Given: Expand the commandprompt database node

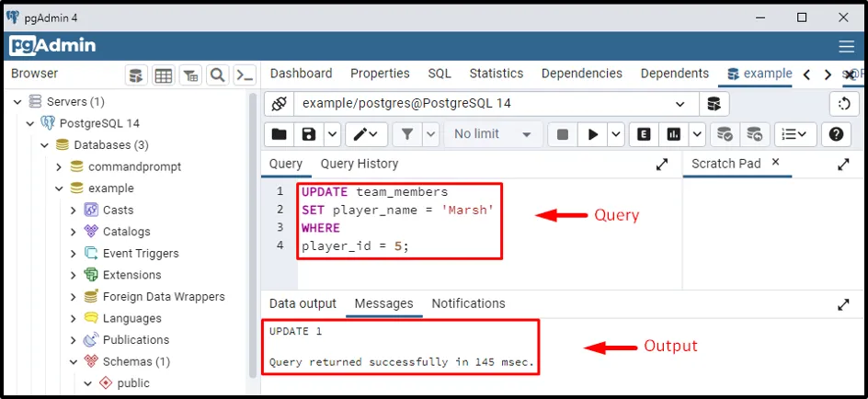Looking at the screenshot, I should (x=59, y=166).
